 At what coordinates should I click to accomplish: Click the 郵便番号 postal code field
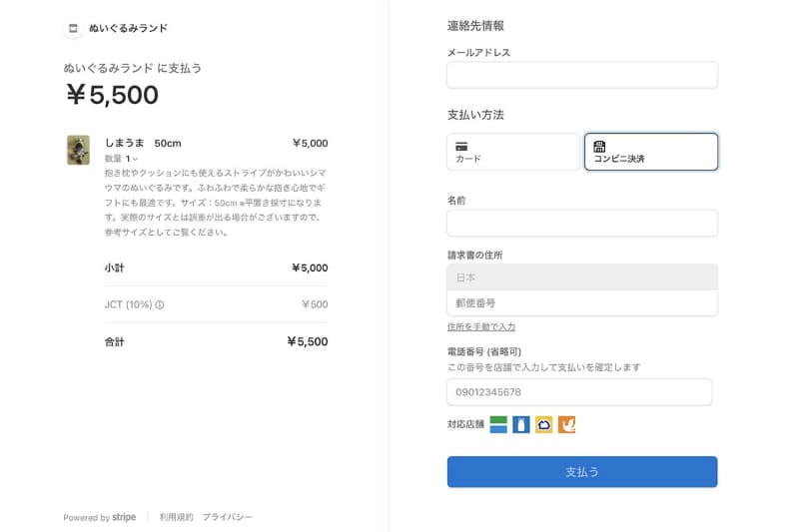[x=582, y=302]
